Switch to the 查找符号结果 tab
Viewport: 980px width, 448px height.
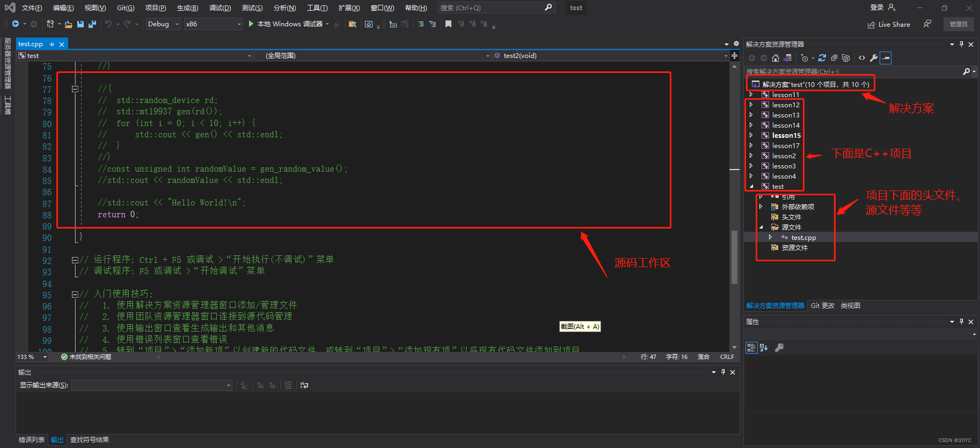[x=90, y=440]
